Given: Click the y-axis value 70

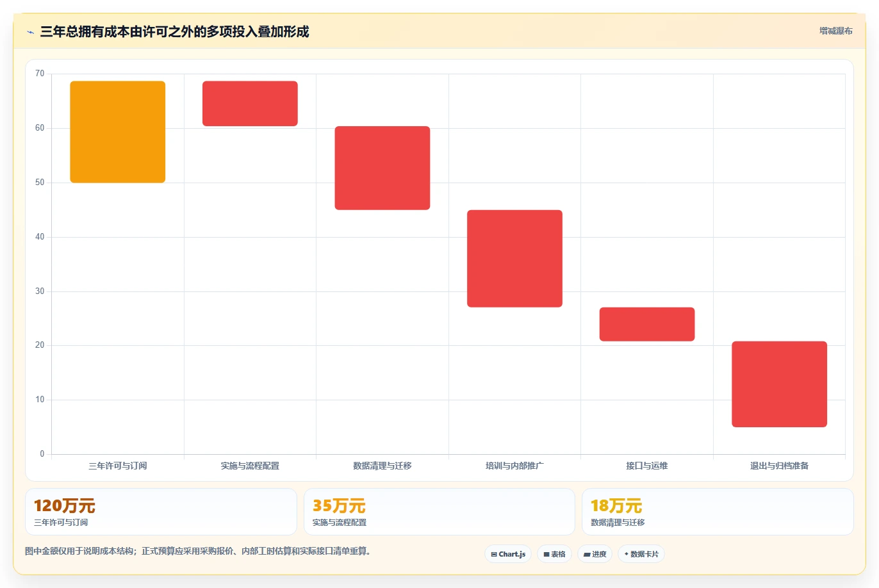Looking at the screenshot, I should coord(40,74).
